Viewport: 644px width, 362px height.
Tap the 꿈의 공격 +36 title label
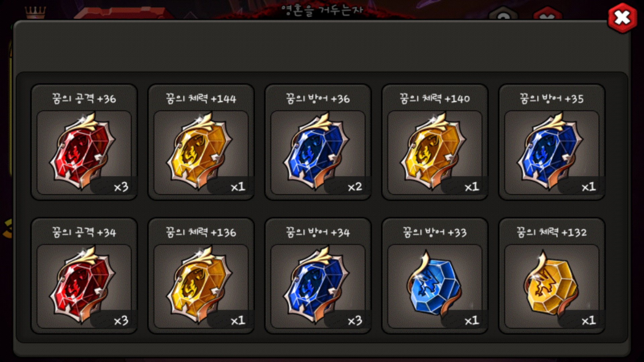[x=84, y=99]
